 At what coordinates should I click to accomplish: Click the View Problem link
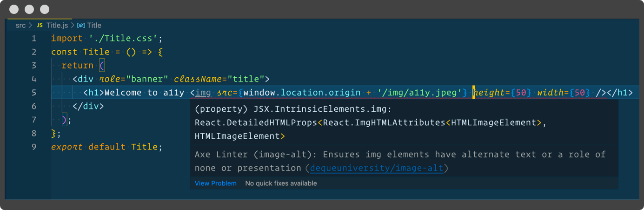coord(215,183)
